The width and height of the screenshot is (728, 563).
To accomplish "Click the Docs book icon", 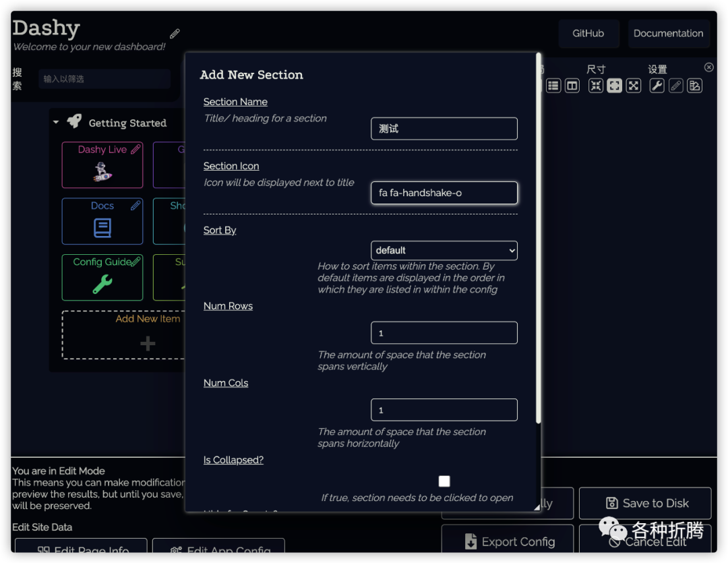I will (x=102, y=228).
